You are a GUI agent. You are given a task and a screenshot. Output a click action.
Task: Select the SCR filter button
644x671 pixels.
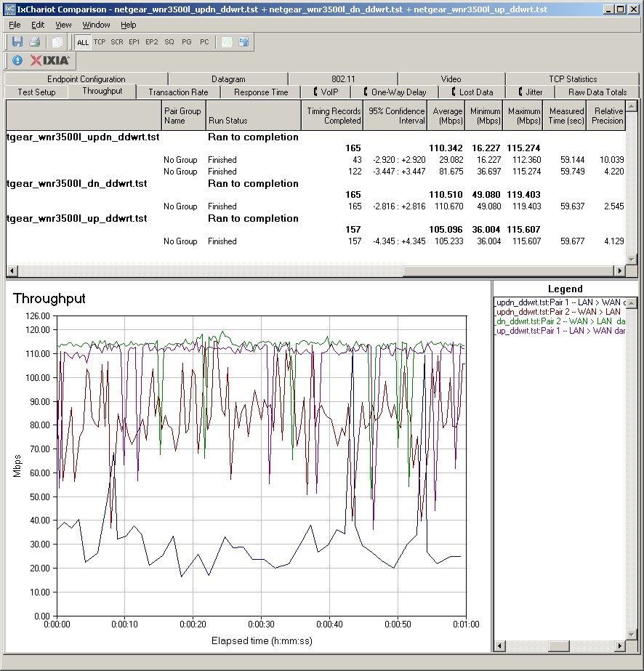click(117, 42)
